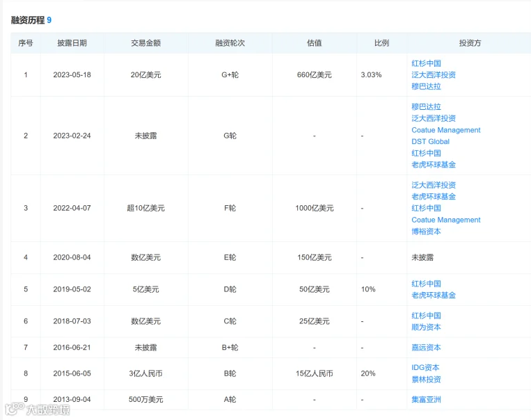Viewport: 531px width, 420px height.
Task: Click the 比例 column header
Action: (x=381, y=43)
